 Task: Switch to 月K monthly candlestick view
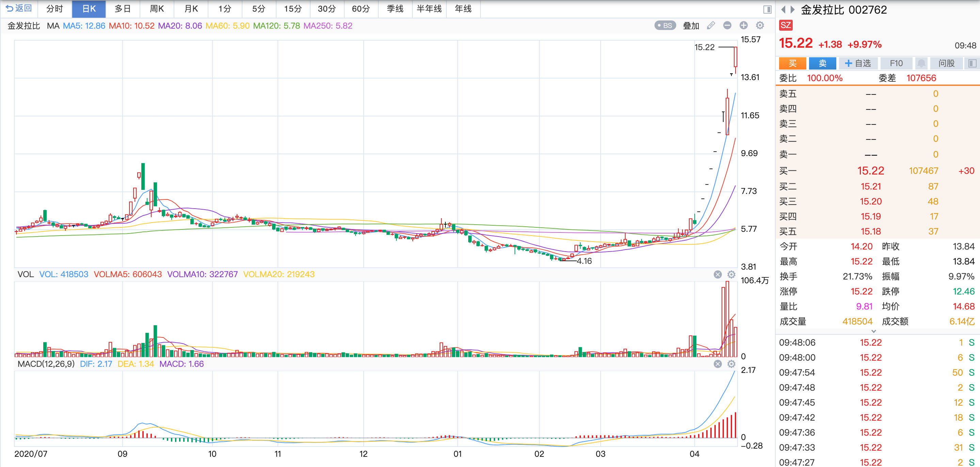coord(191,9)
